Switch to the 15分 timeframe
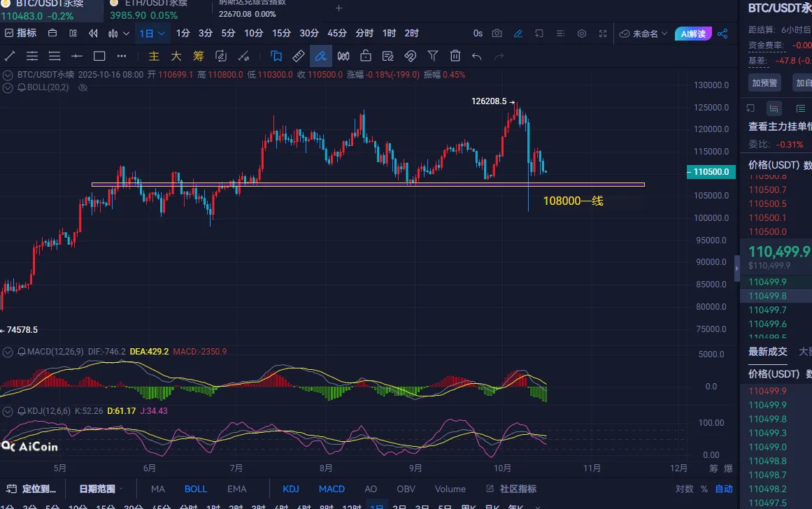Image resolution: width=812 pixels, height=509 pixels. click(281, 34)
